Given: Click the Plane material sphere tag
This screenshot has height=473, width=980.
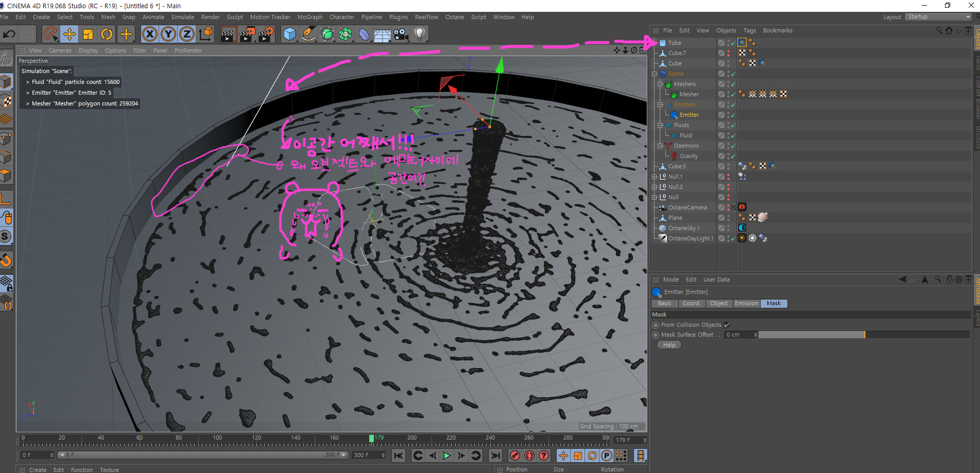Looking at the screenshot, I should coord(763,217).
